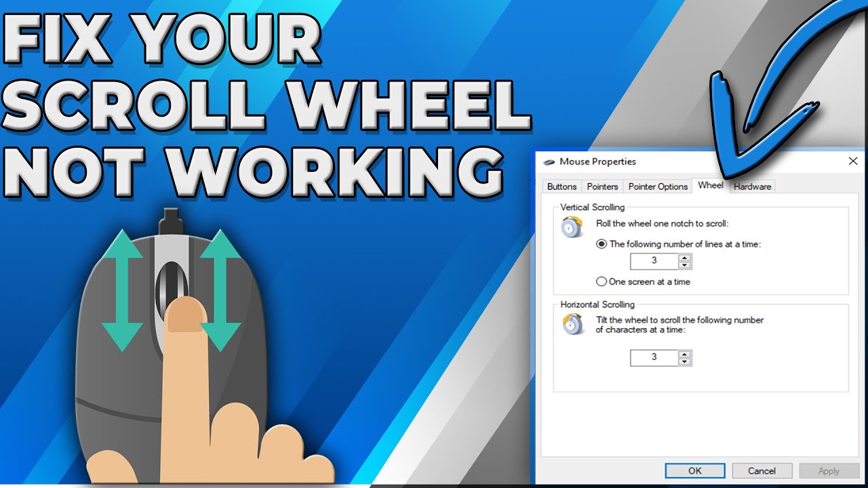Click the Vertical Scrolling wheel icon
Screen dimensions: 868x488
(572, 227)
